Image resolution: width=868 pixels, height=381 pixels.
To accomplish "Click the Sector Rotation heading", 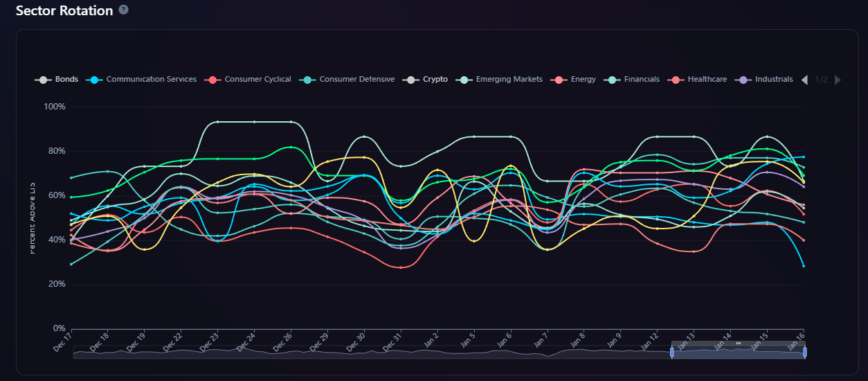I will (x=64, y=10).
